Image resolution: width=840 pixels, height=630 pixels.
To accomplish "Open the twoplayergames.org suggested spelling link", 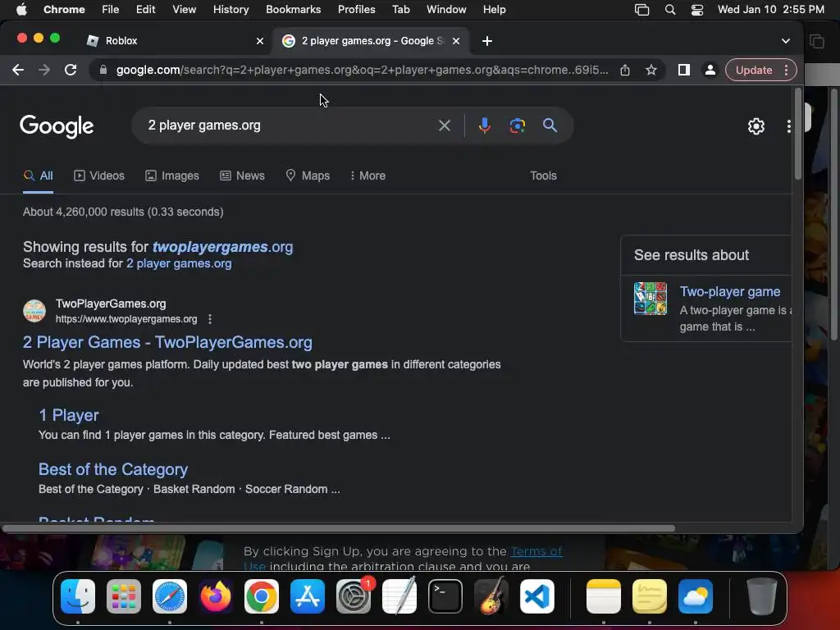I will (223, 247).
